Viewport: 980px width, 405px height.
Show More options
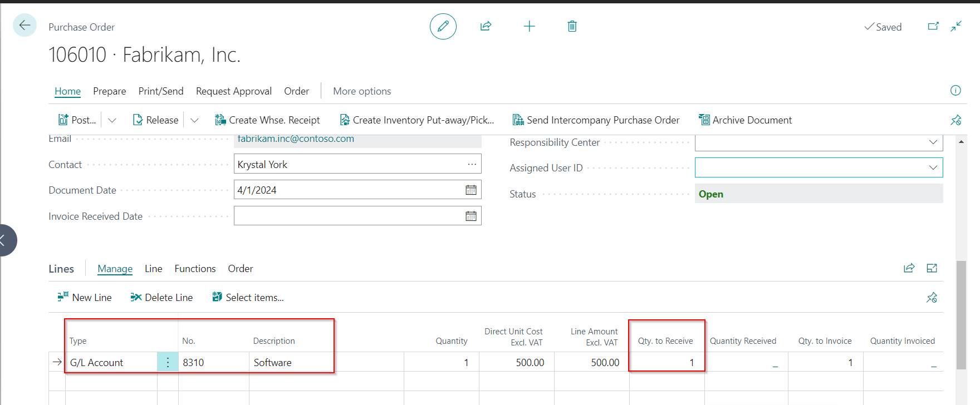(x=362, y=91)
